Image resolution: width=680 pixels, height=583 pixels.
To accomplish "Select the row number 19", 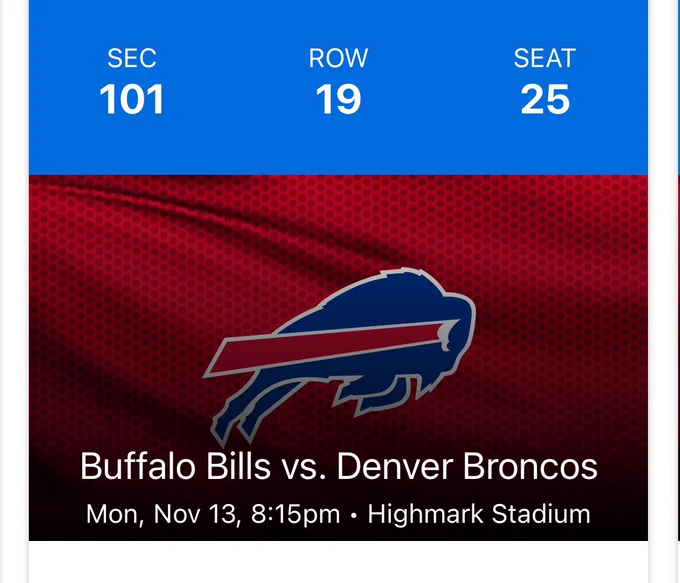I will 338,99.
